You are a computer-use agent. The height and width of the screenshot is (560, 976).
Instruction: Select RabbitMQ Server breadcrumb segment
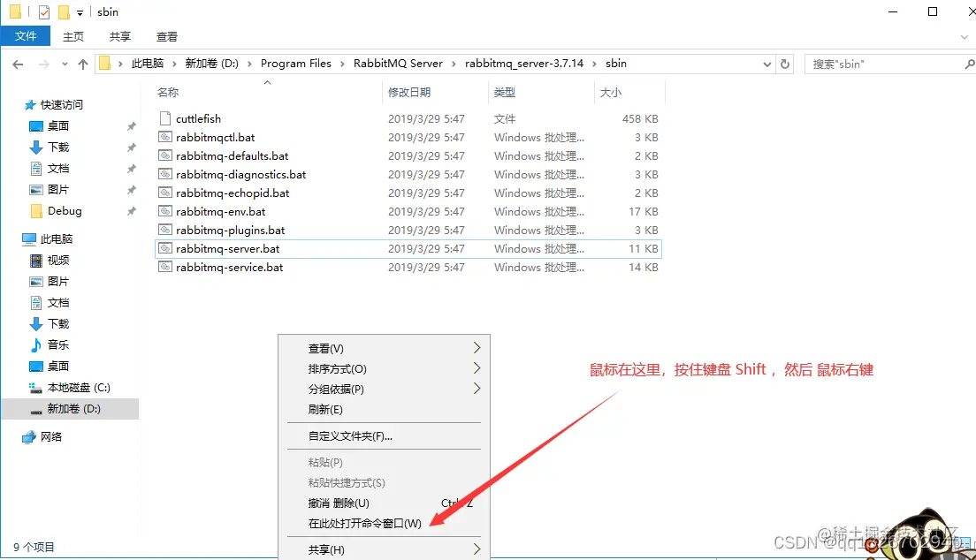(398, 64)
